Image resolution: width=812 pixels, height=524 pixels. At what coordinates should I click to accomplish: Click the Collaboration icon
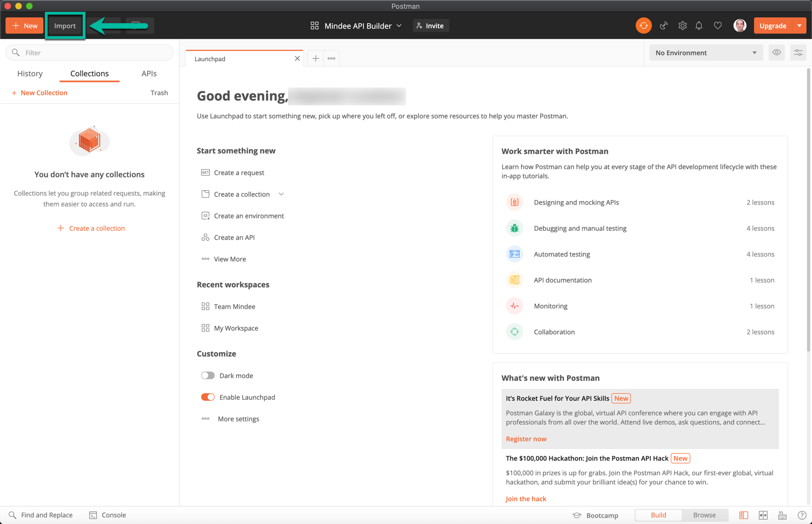click(x=515, y=332)
